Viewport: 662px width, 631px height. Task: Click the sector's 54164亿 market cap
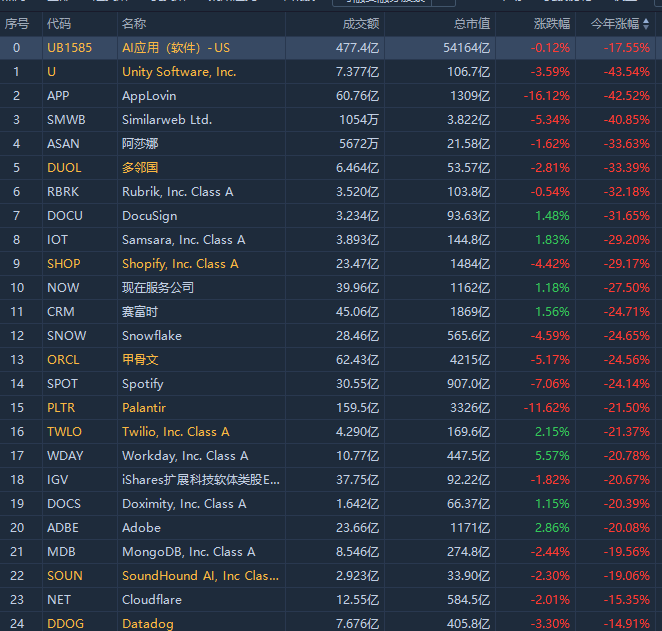[x=467, y=48]
